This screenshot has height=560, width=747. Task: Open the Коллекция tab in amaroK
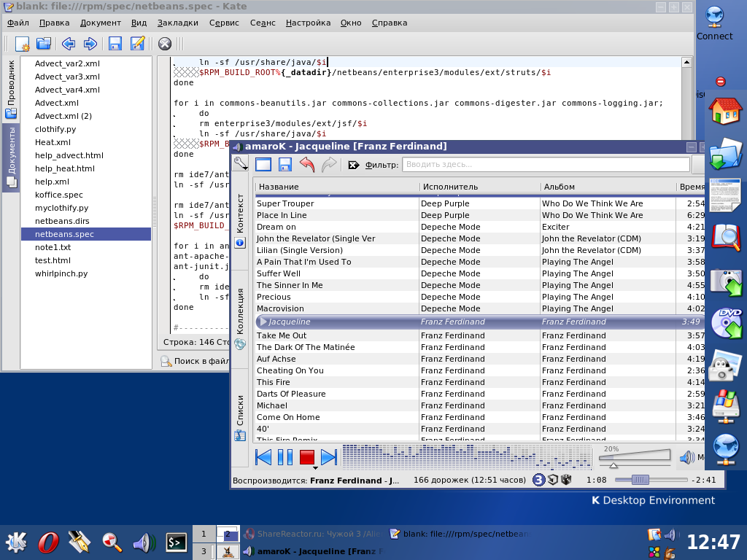(240, 318)
